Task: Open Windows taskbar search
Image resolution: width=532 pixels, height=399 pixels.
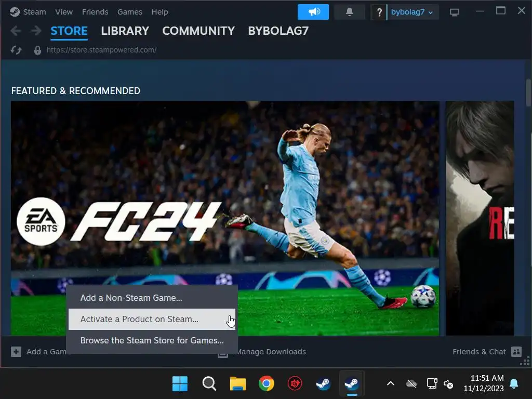Action: (209, 384)
